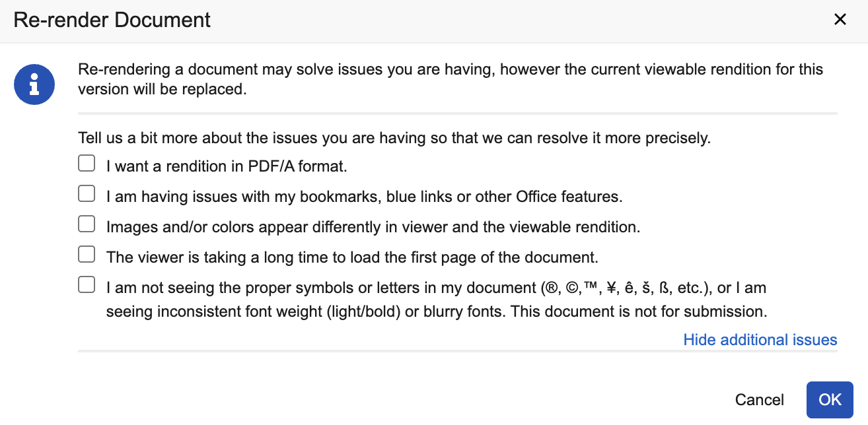Confirm re-rendering with the OK button
Viewport: 868px width, 425px height.
point(830,400)
